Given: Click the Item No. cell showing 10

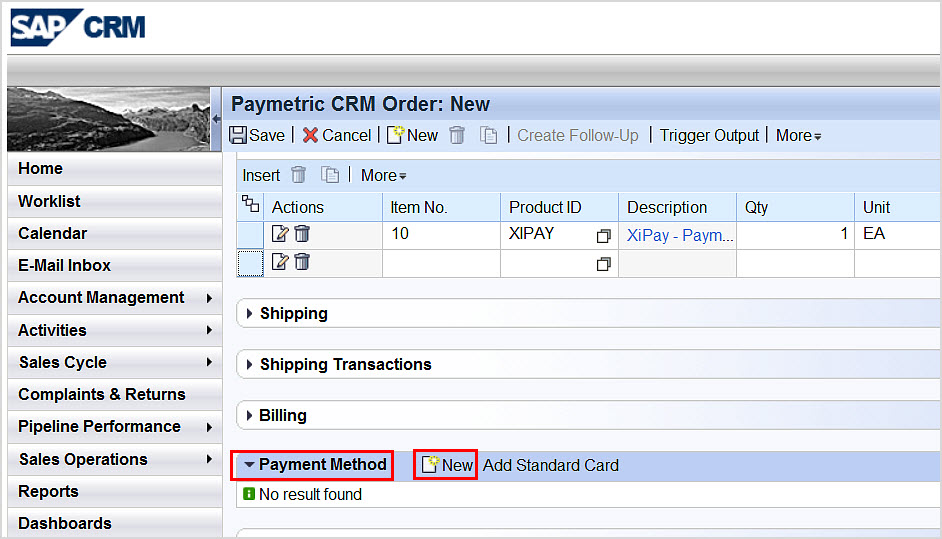Looking at the screenshot, I should coord(441,234).
